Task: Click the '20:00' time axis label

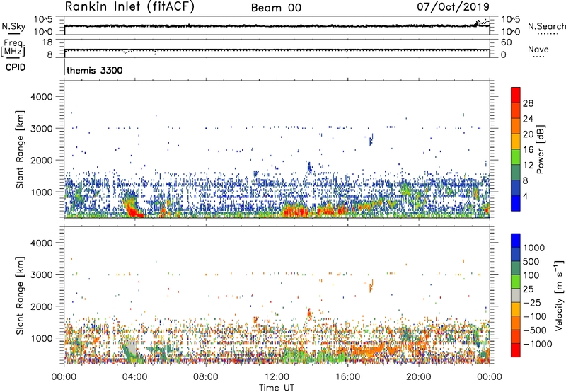Action: click(x=419, y=377)
